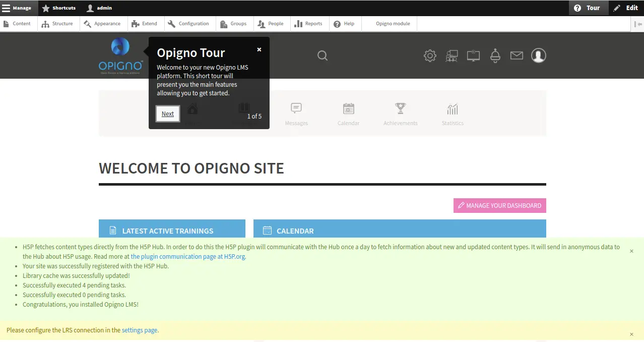Open the Configuration menu item
This screenshot has width=644, height=342.
188,24
